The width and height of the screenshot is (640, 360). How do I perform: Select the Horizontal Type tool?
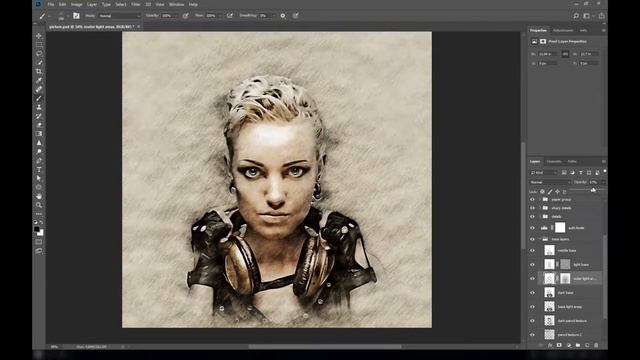tap(39, 170)
